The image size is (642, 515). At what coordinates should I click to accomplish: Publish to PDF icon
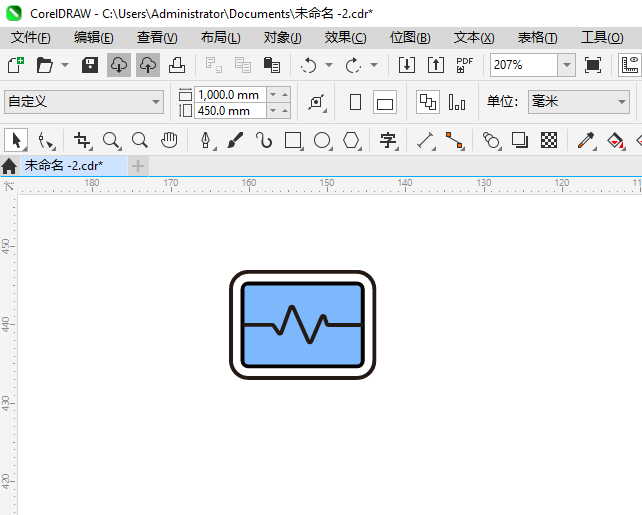pyautogui.click(x=465, y=65)
